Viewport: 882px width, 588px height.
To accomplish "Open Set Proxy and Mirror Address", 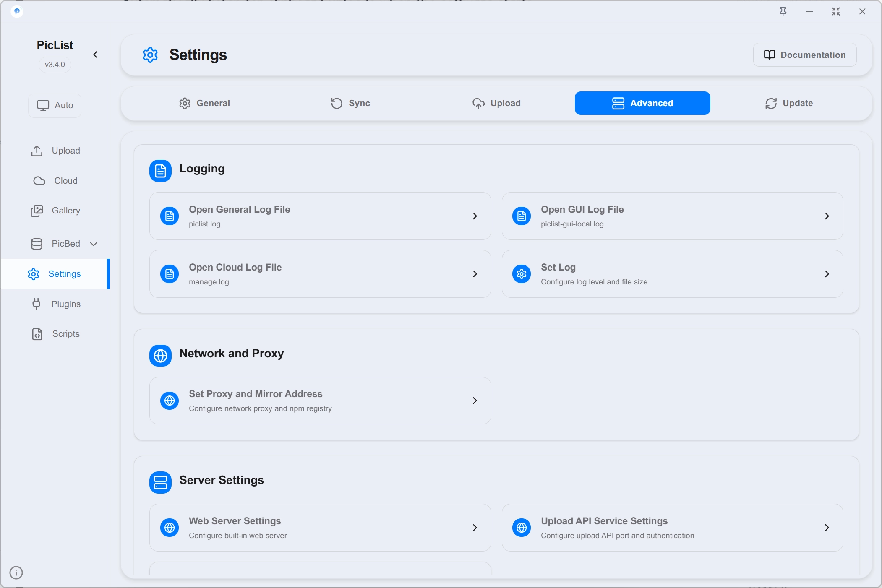I will click(320, 401).
